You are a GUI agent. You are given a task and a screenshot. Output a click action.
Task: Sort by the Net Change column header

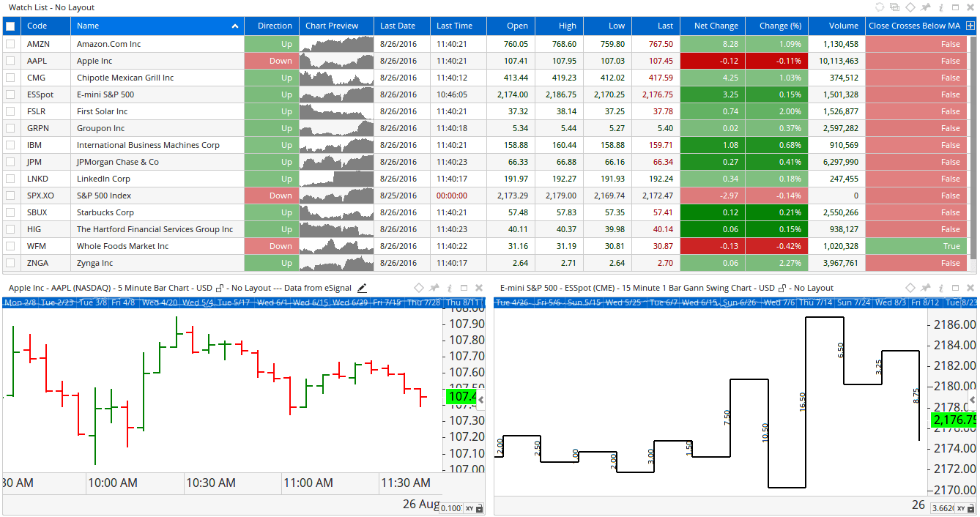point(713,26)
